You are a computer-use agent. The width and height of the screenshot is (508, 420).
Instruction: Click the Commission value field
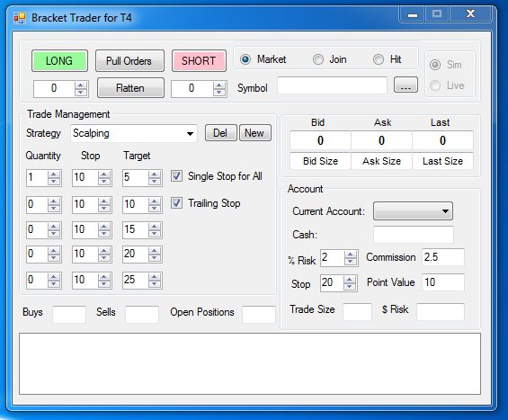tap(443, 257)
